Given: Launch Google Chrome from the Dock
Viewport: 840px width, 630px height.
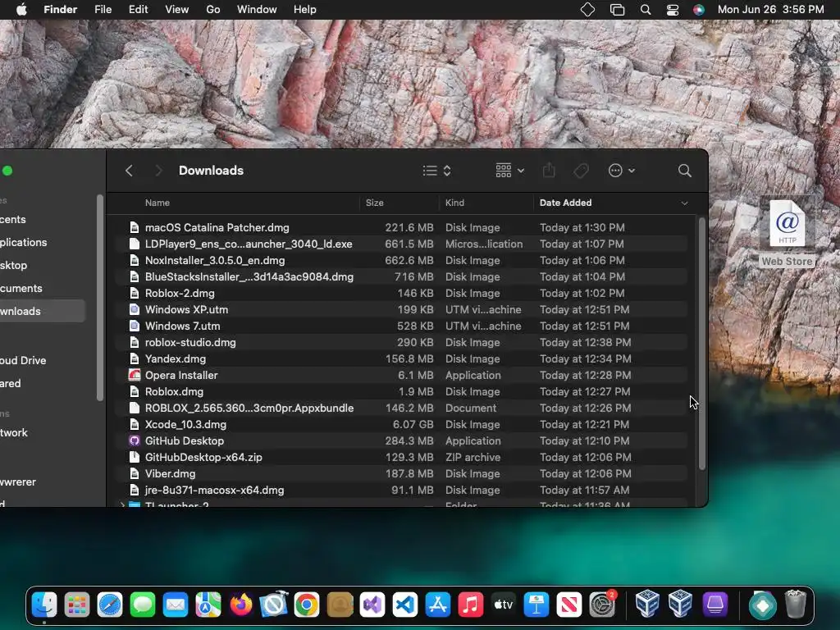Looking at the screenshot, I should 307,605.
